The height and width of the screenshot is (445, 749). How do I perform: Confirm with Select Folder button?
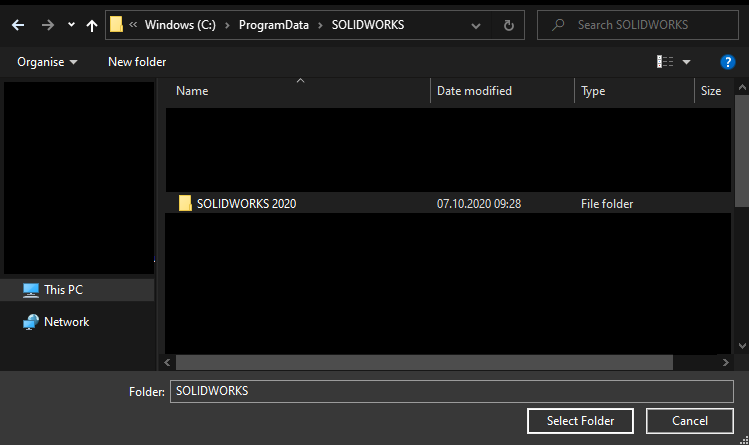pos(580,421)
